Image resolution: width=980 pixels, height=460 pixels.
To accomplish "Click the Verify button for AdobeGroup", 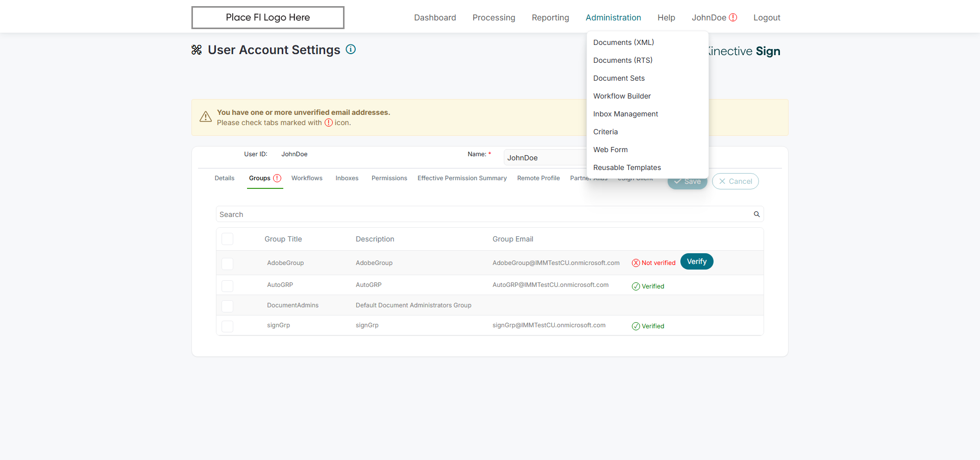I will [697, 261].
